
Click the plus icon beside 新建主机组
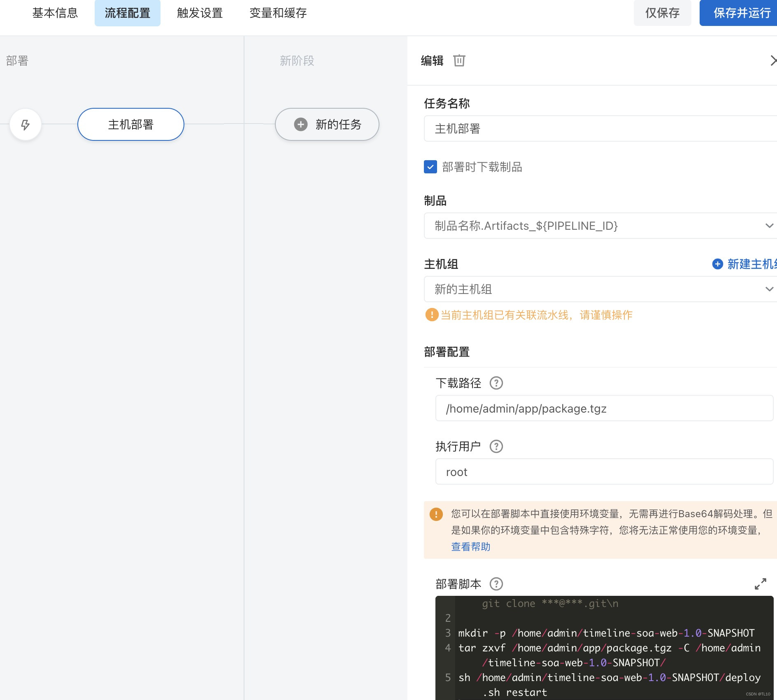click(x=718, y=264)
